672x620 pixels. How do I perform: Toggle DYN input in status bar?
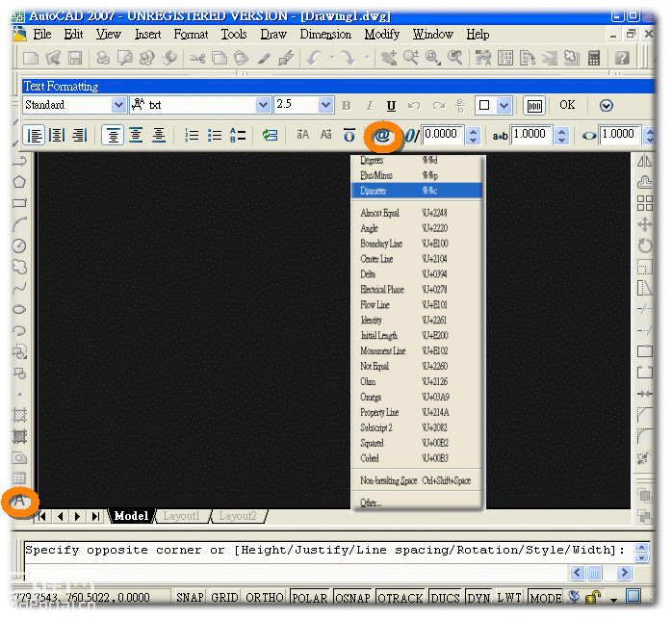coord(478,597)
